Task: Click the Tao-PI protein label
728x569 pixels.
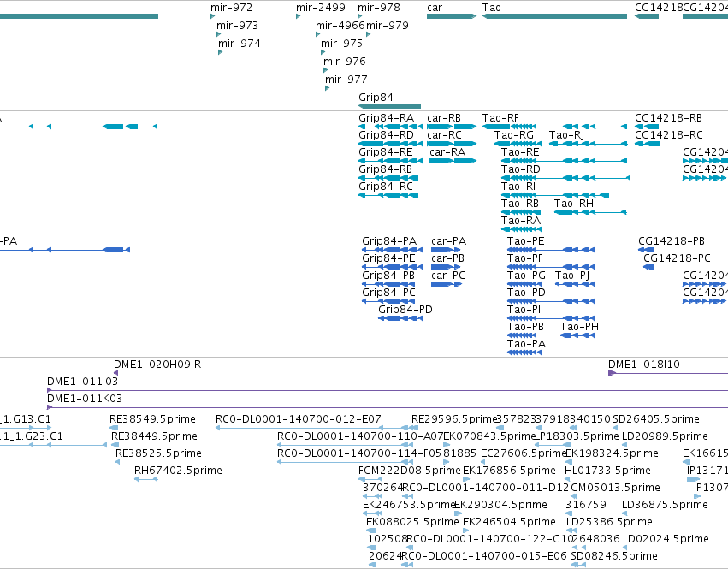Action: tap(524, 310)
